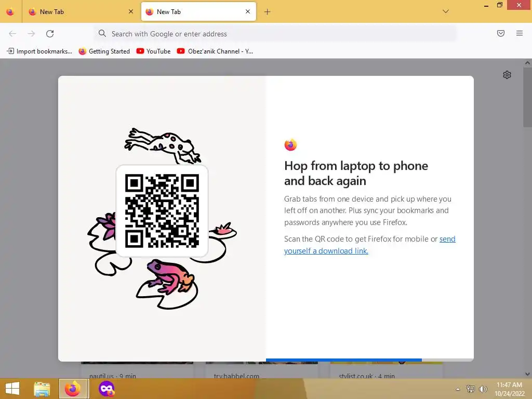Viewport: 532px width, 399px height.
Task: Click the Firefox View pinned tab icon
Action: click(x=10, y=12)
